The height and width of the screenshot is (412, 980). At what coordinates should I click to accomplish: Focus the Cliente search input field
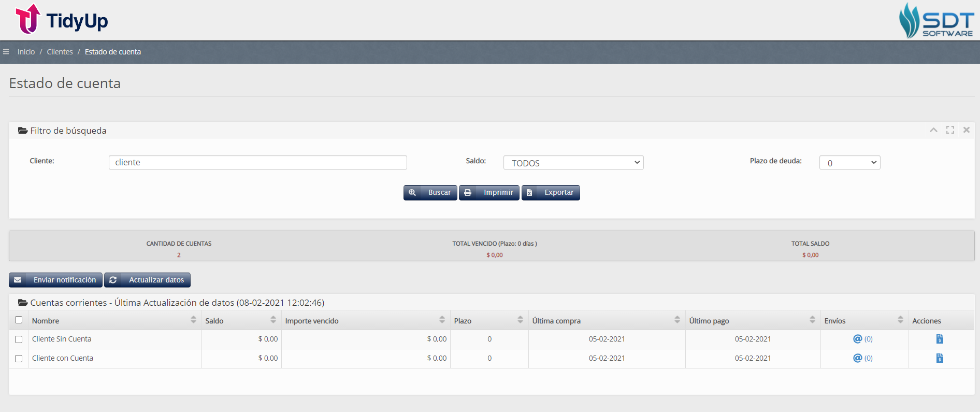coord(257,163)
